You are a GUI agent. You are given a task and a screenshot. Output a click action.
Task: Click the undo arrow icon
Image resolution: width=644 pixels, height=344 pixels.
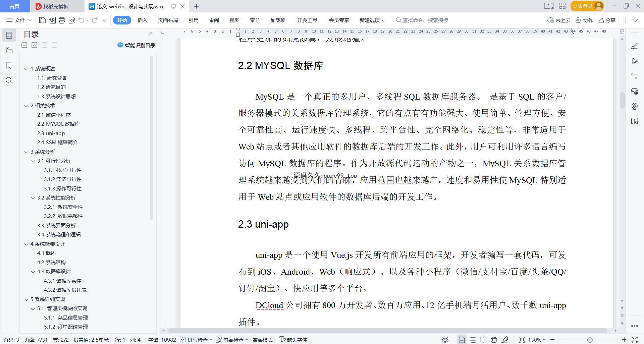click(x=81, y=20)
